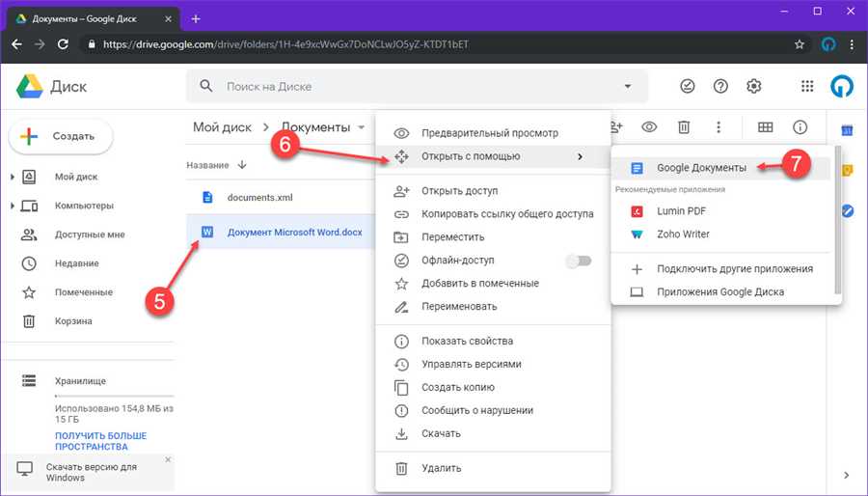
Task: Reload the page in browser
Action: click(x=63, y=44)
